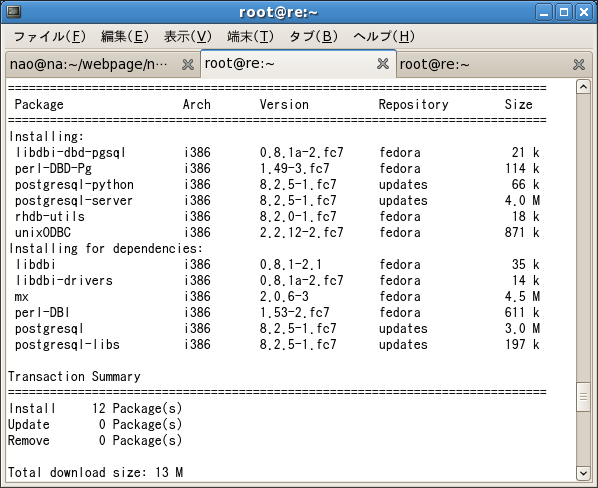Maximize the terminal window

[x=564, y=12]
